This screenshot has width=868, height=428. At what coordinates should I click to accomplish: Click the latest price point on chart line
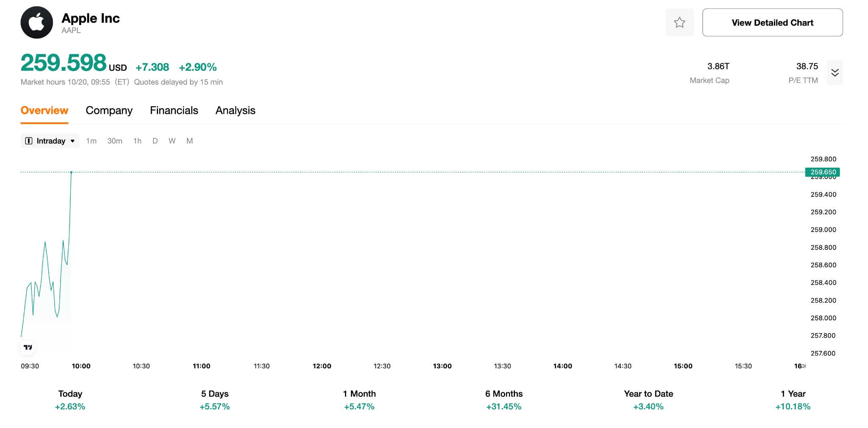tap(71, 172)
